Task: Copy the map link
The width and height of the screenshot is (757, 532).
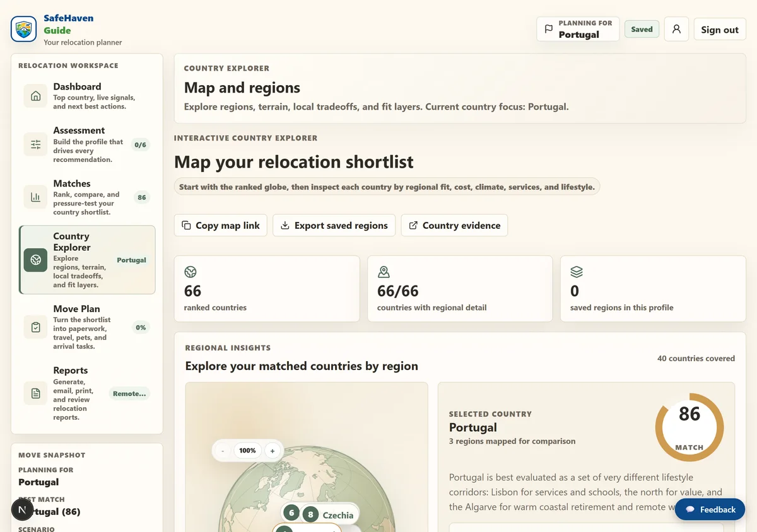Action: pyautogui.click(x=221, y=225)
